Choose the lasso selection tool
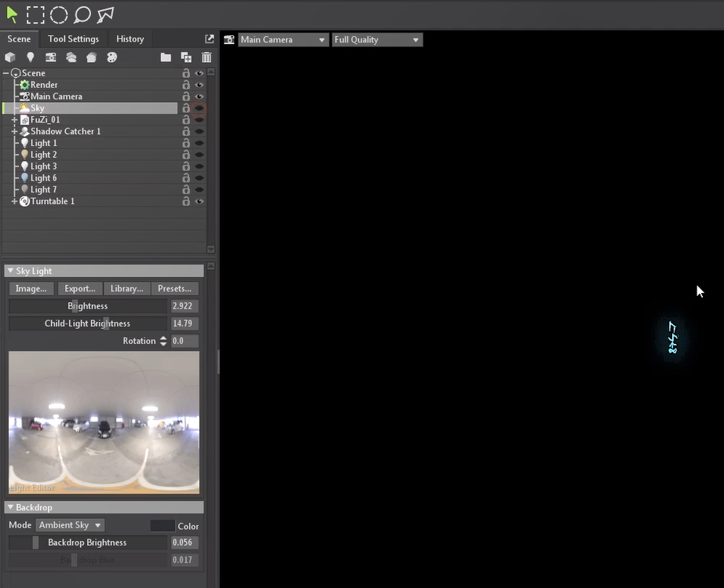Viewport: 724px width, 588px height. point(82,15)
